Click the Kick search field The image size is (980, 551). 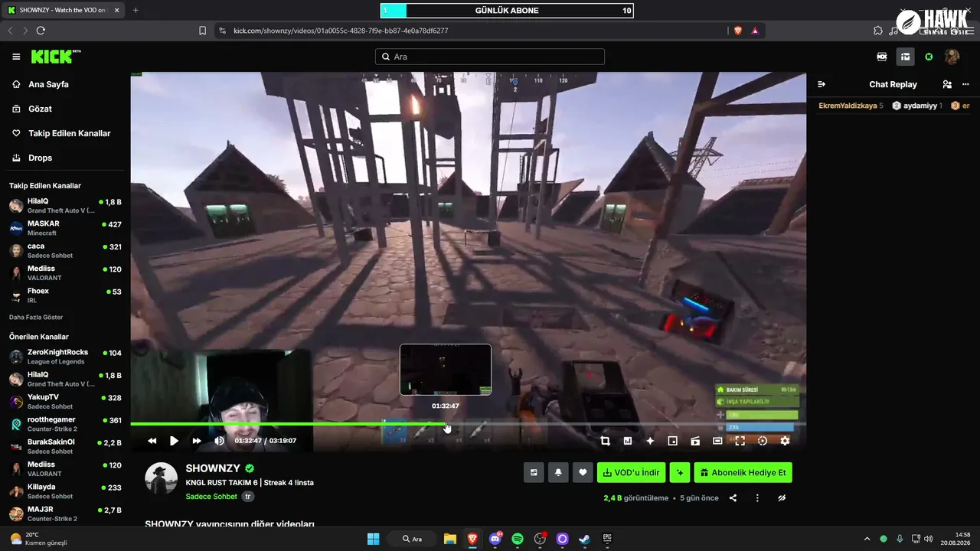click(x=490, y=57)
